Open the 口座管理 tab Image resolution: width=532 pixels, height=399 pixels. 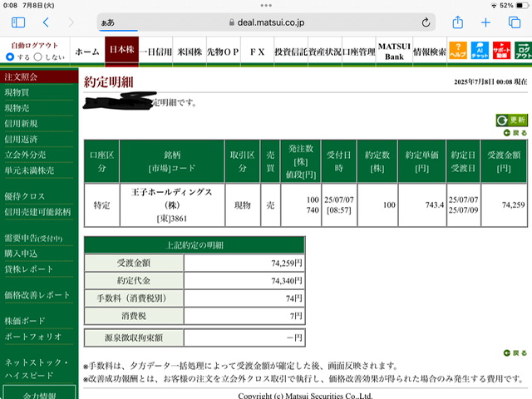[359, 52]
